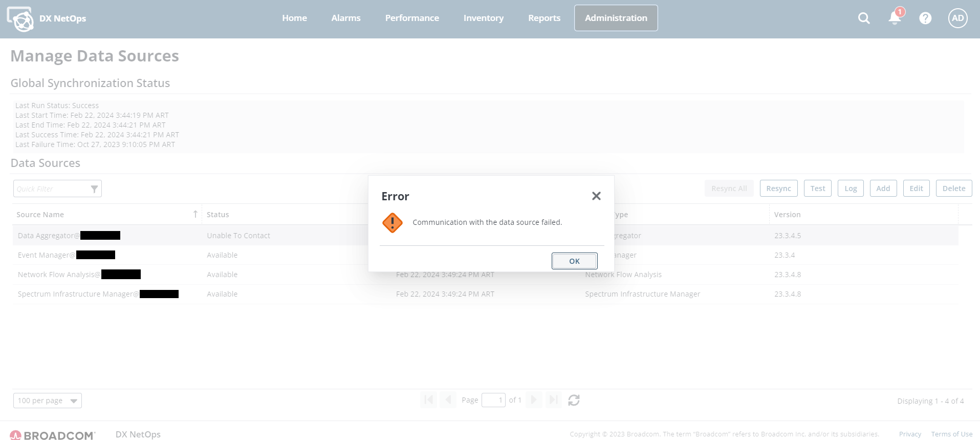Open the help question mark icon

[x=925, y=18]
